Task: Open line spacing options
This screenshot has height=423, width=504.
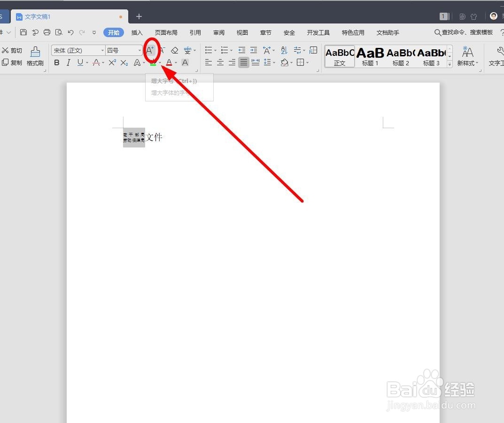Action: pyautogui.click(x=268, y=62)
